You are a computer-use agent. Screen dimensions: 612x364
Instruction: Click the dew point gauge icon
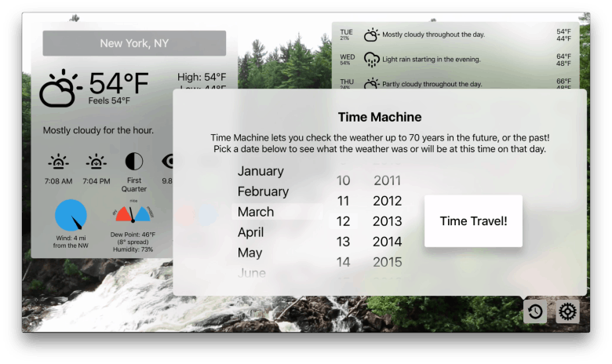click(x=132, y=214)
